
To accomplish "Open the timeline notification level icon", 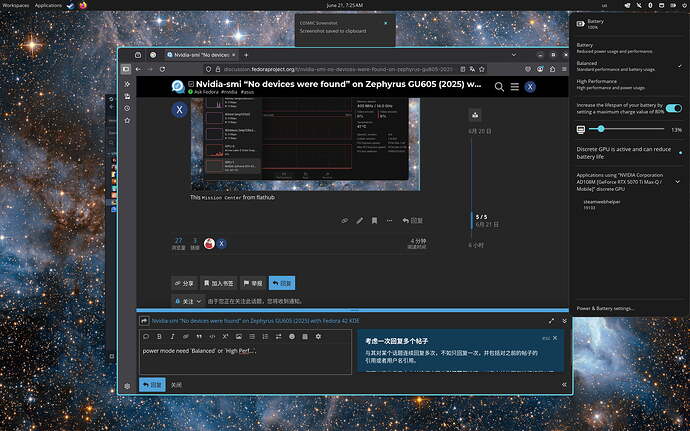I will (475, 115).
